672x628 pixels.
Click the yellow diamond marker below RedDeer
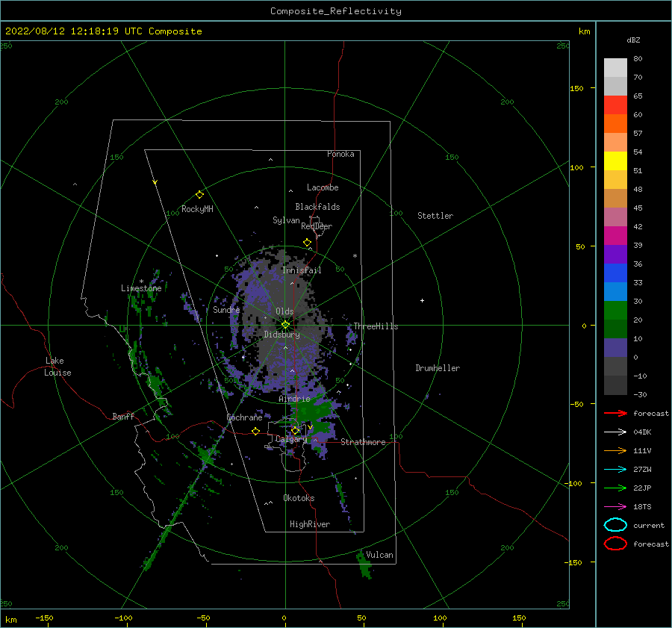307,243
